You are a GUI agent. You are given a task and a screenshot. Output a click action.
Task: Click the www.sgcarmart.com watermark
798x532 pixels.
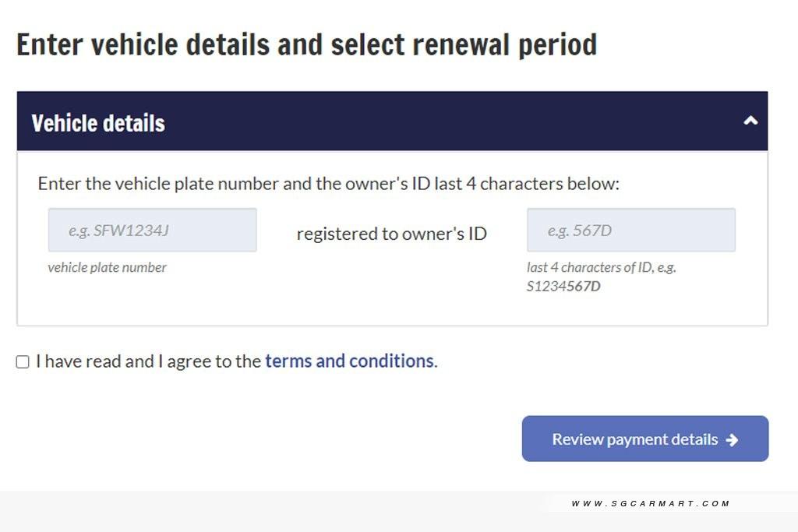[650, 504]
